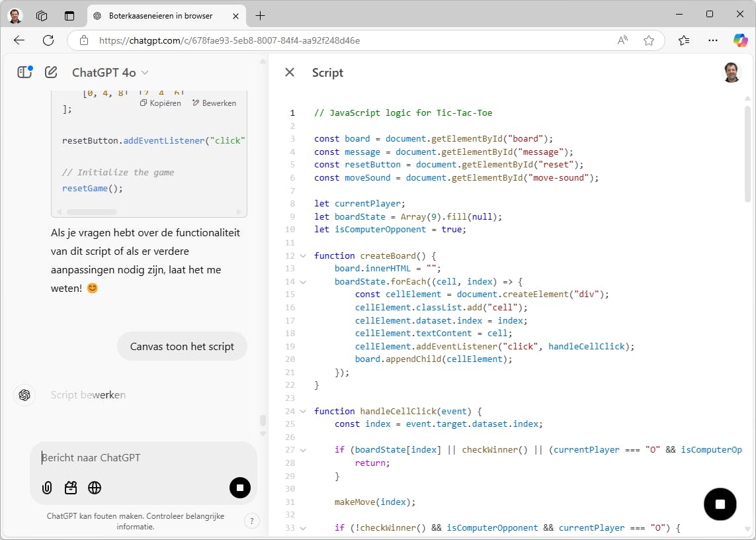Click the Bericht naar ChatGPT input field
Viewport: 756px width, 540px height.
pos(142,458)
